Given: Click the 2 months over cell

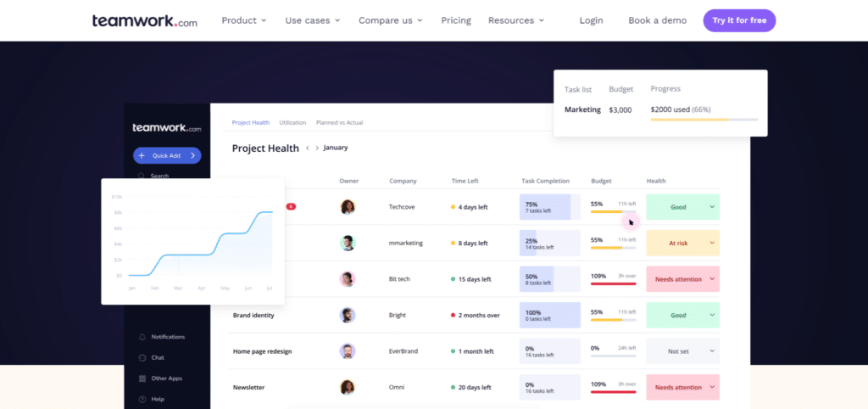Looking at the screenshot, I should pos(475,316).
